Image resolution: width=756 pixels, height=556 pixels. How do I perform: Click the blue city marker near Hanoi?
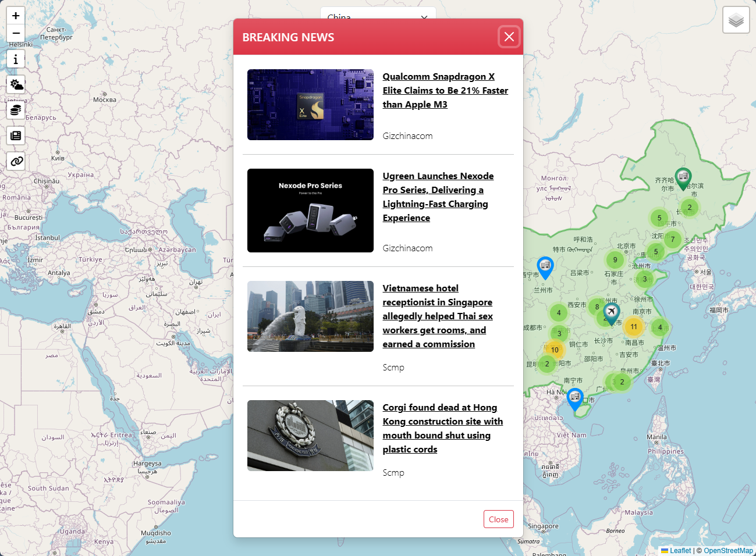point(575,399)
